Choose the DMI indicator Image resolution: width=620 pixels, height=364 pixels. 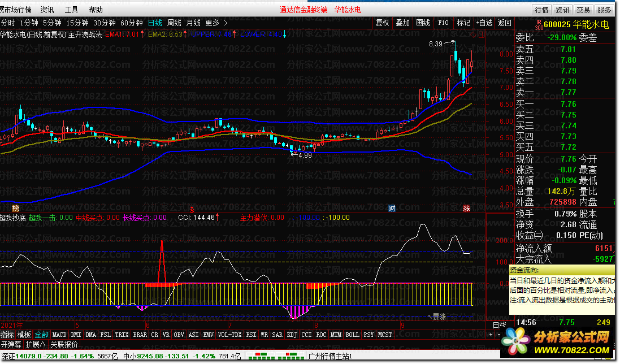tap(76, 335)
